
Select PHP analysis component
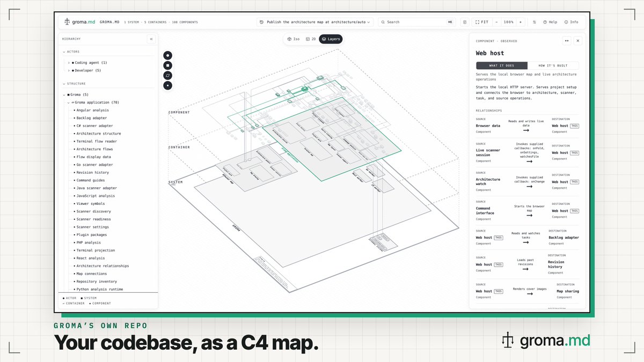point(88,242)
